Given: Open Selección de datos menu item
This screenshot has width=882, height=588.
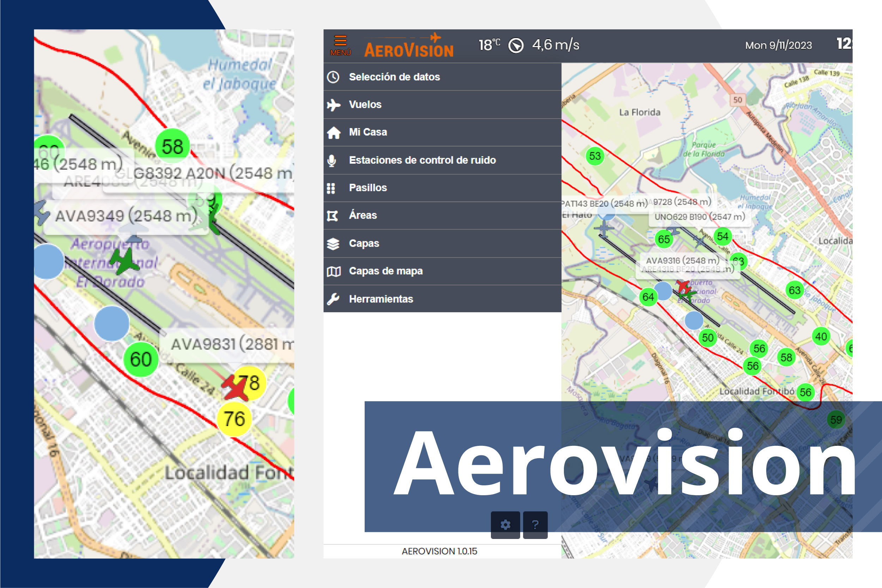Looking at the screenshot, I should click(x=442, y=77).
